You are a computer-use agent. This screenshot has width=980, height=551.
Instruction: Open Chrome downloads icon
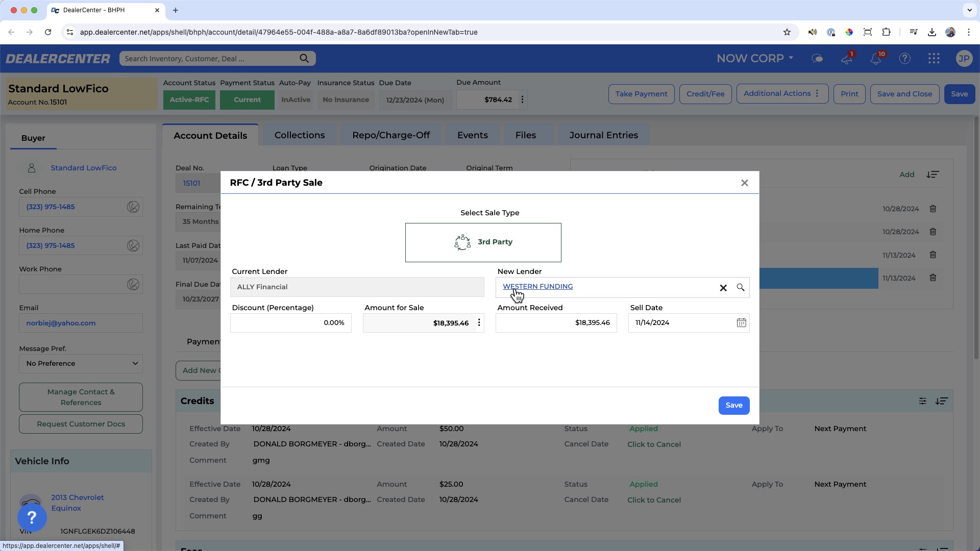click(x=932, y=32)
